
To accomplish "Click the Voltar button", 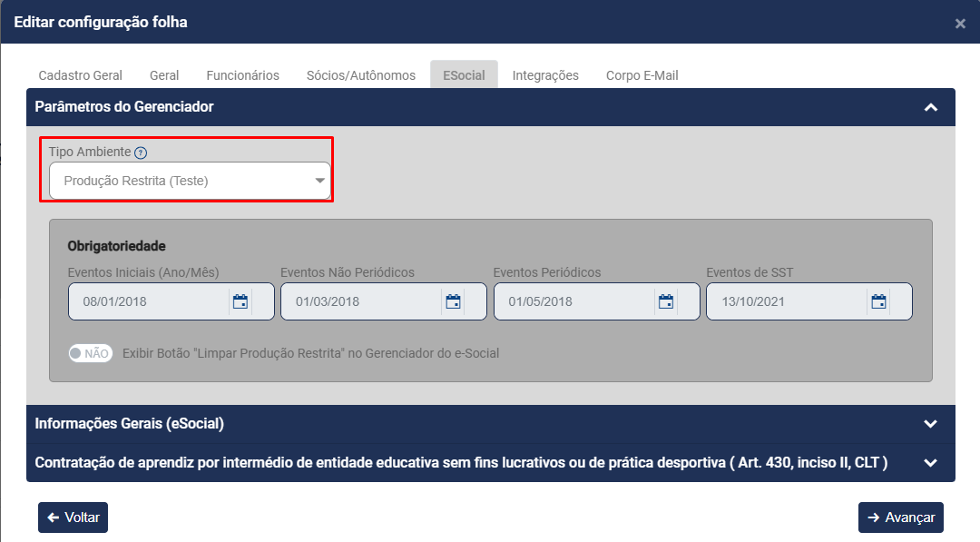I will [x=73, y=517].
